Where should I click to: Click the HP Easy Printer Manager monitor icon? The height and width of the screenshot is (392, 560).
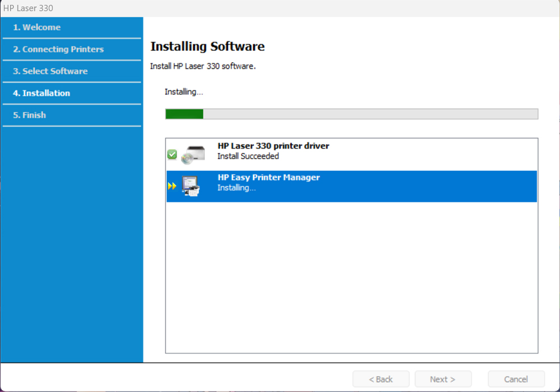coord(189,183)
